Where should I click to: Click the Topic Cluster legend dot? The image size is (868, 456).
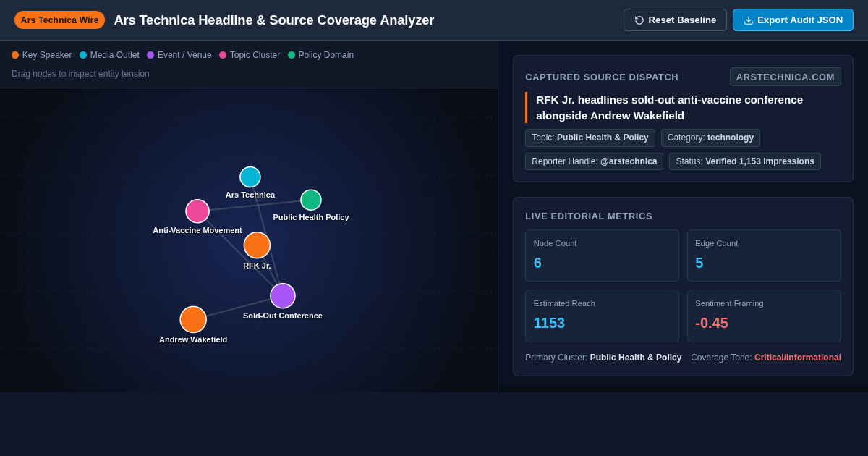click(223, 55)
